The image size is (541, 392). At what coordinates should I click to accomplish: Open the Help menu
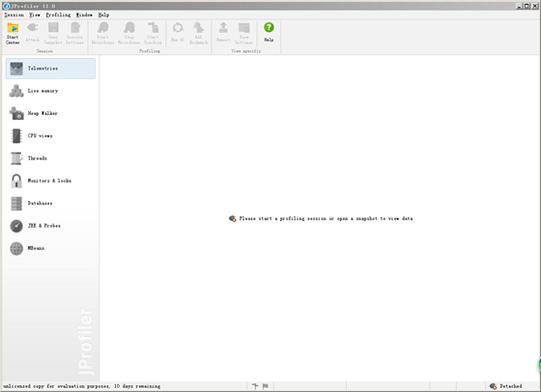point(103,14)
